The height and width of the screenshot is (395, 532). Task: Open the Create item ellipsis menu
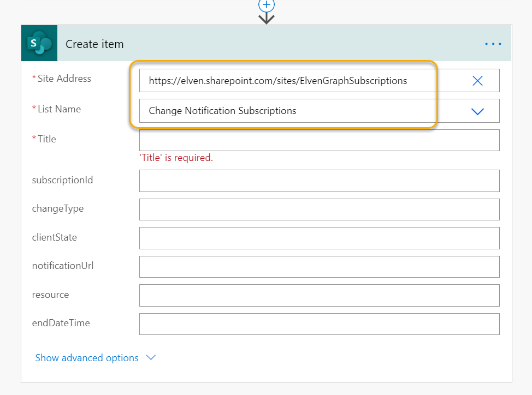tap(493, 44)
